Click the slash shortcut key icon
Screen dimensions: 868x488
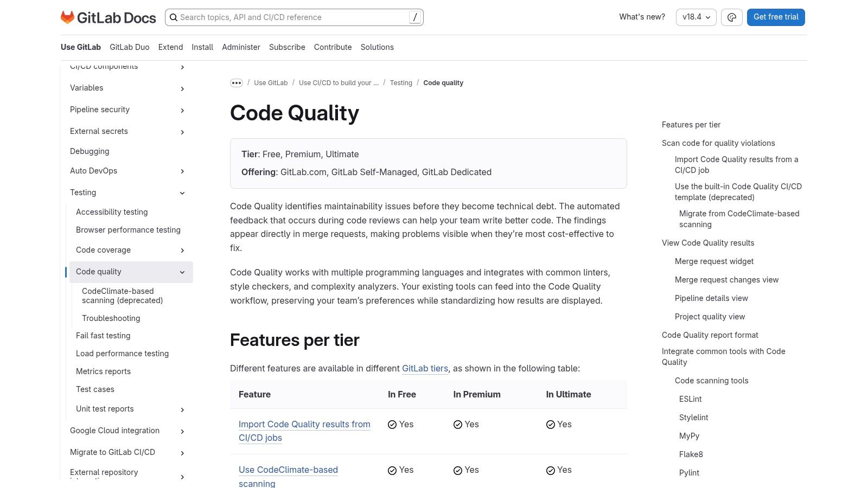coord(415,17)
